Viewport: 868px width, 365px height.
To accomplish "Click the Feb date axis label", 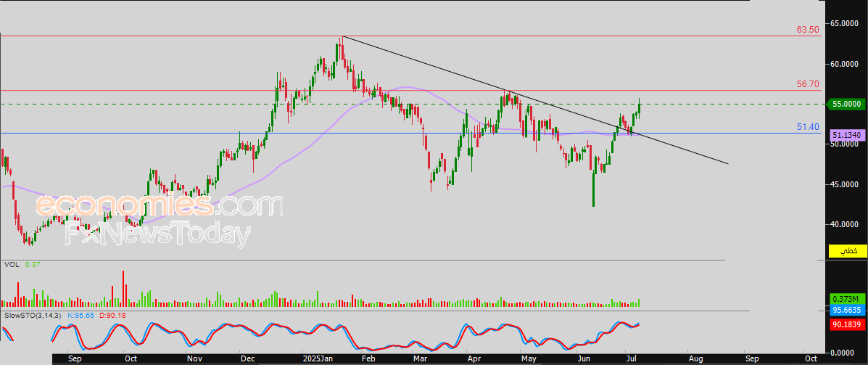I will 368,358.
